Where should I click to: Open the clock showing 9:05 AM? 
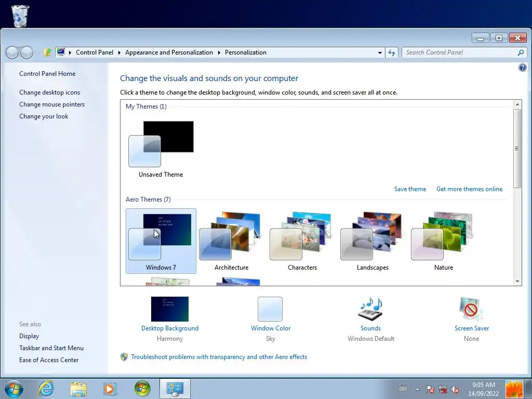pos(484,389)
